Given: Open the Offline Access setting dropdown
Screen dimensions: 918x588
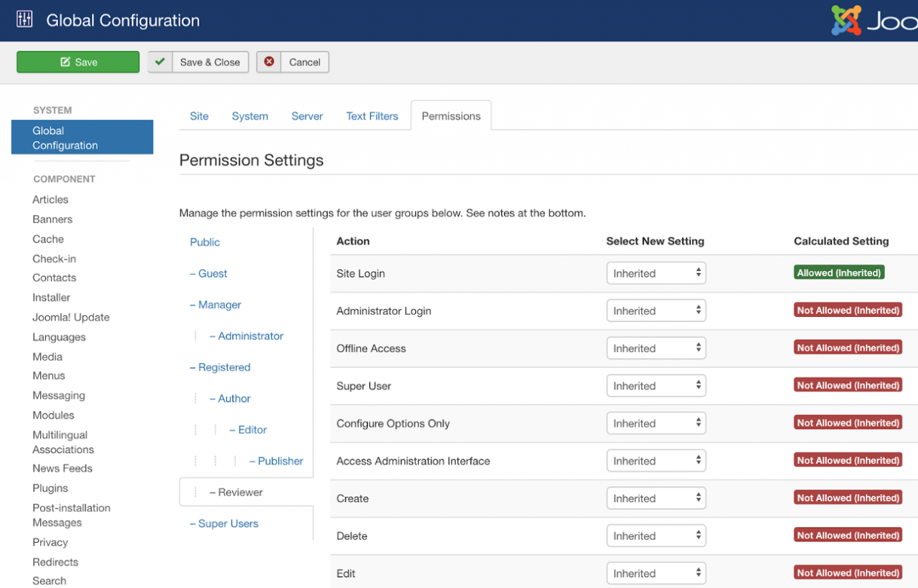Looking at the screenshot, I should point(656,348).
